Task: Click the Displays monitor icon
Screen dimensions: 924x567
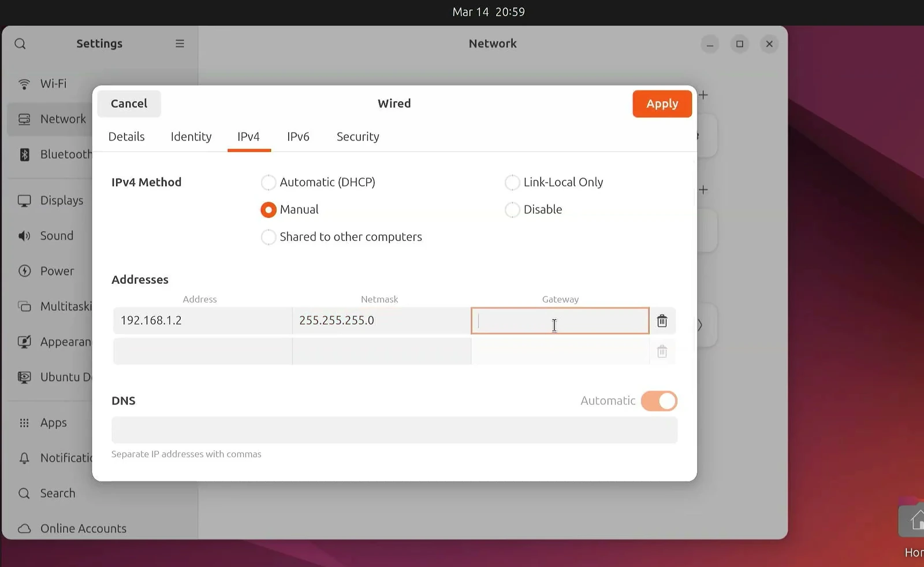Action: [24, 201]
